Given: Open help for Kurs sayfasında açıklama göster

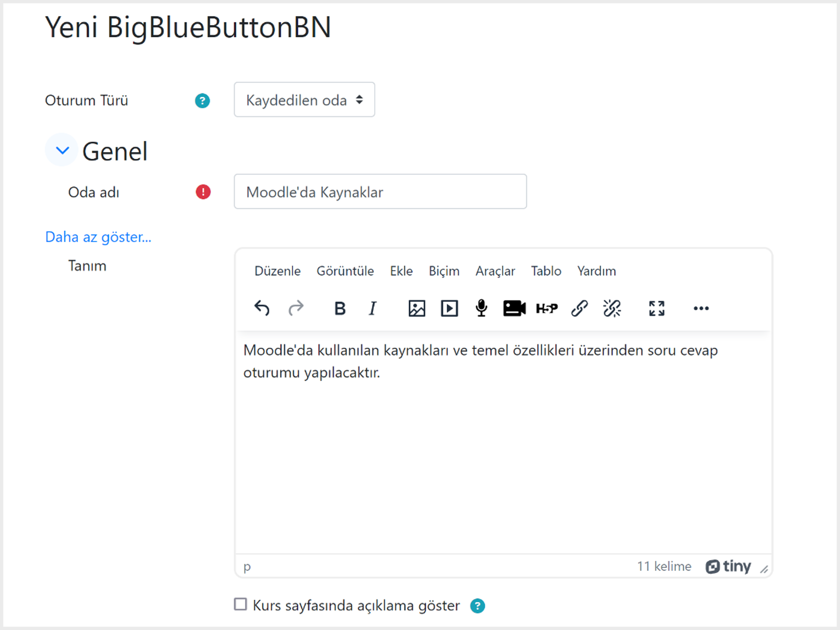Looking at the screenshot, I should pyautogui.click(x=477, y=606).
